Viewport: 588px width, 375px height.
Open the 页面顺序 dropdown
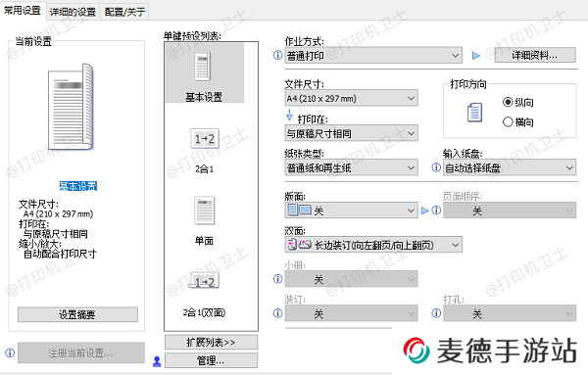(510, 211)
